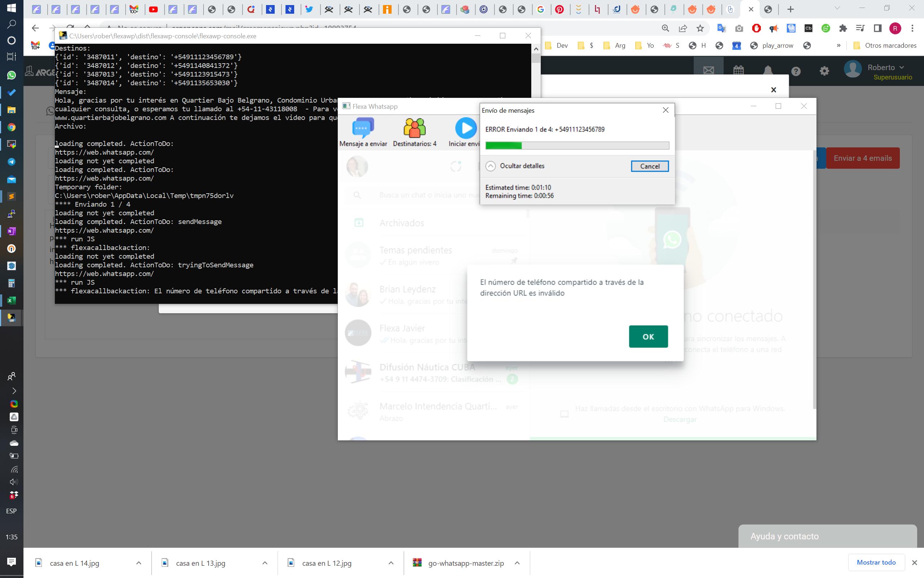Open the notifications bell in site header

click(768, 71)
